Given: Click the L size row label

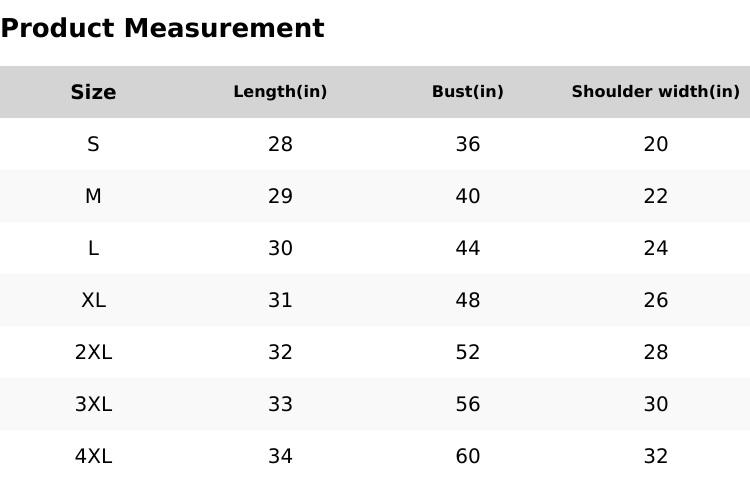Looking at the screenshot, I should (93, 248).
